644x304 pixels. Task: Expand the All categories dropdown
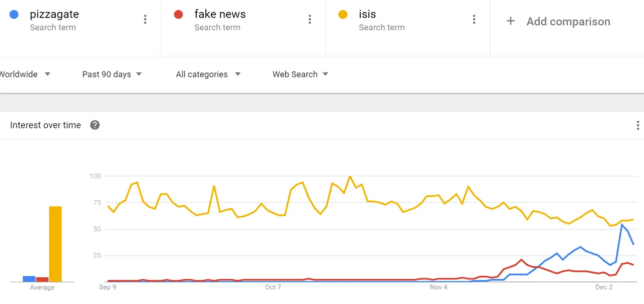click(208, 74)
